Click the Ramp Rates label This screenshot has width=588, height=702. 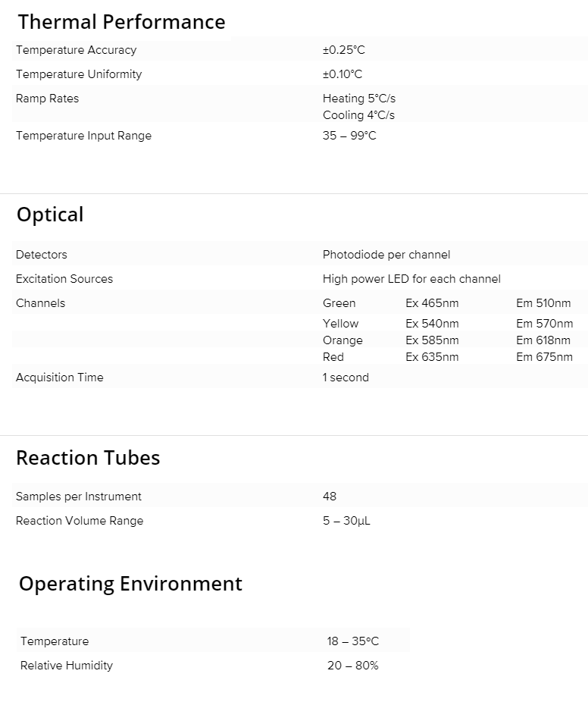click(x=47, y=99)
